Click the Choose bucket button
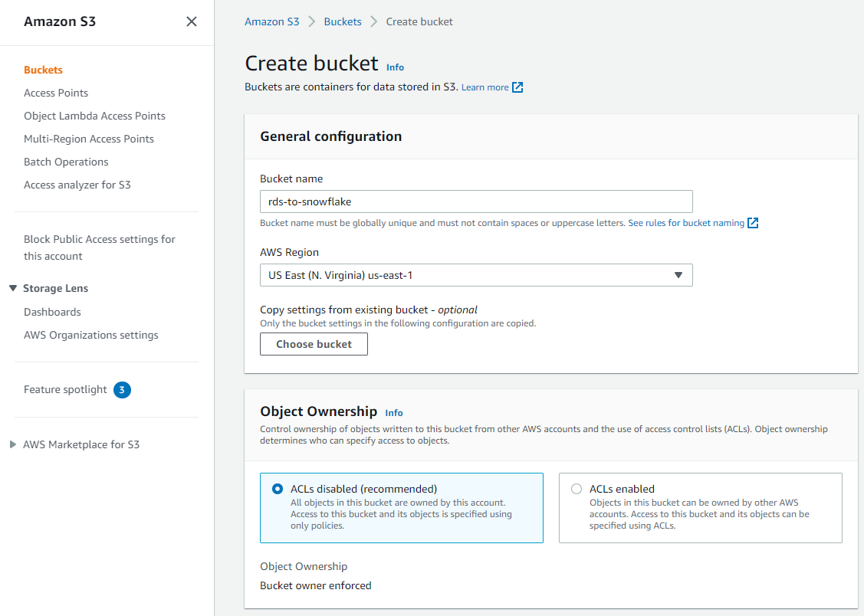864x616 pixels. click(x=314, y=344)
